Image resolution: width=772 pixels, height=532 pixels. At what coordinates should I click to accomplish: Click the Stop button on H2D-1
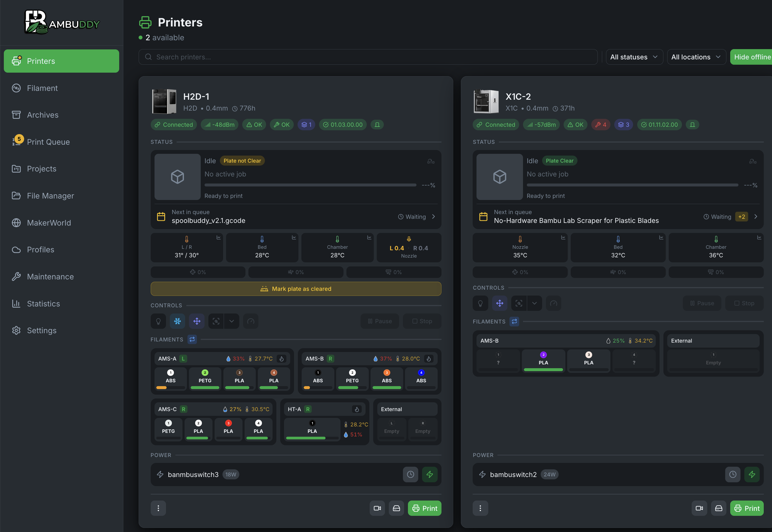click(422, 321)
